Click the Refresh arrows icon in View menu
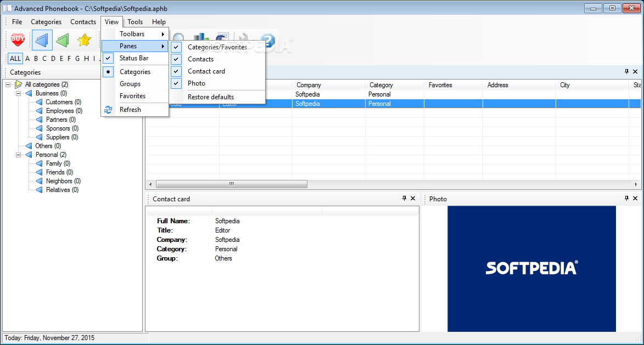The width and height of the screenshot is (644, 345). coord(108,110)
